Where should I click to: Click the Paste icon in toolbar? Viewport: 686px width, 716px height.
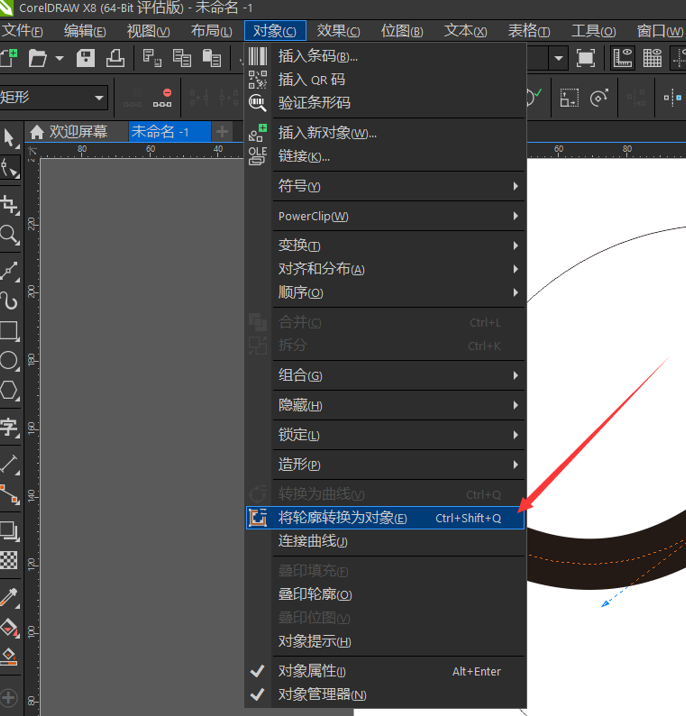(212, 58)
